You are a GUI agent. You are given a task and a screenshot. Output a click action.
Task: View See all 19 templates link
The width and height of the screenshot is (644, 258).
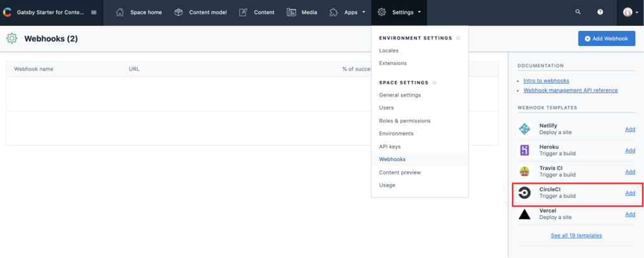[576, 235]
